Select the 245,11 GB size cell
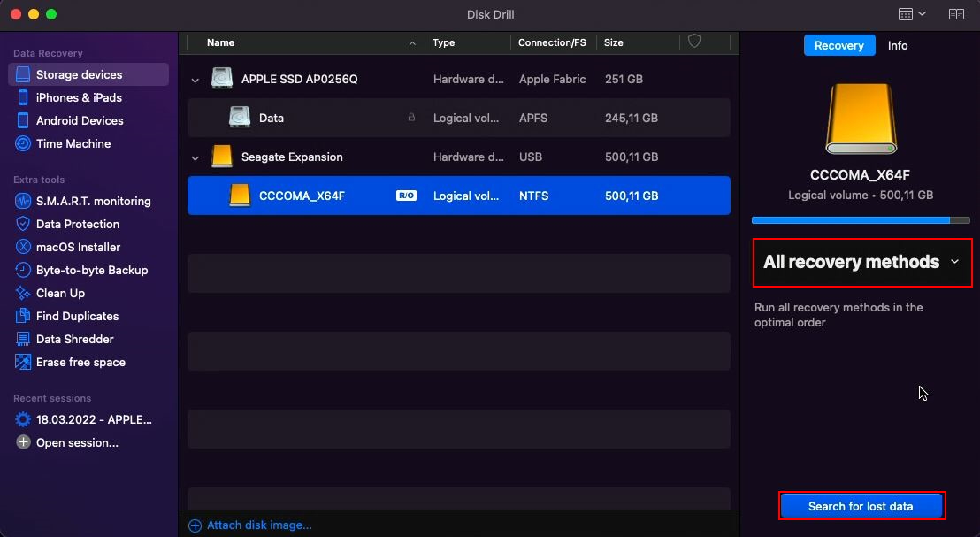 [632, 118]
